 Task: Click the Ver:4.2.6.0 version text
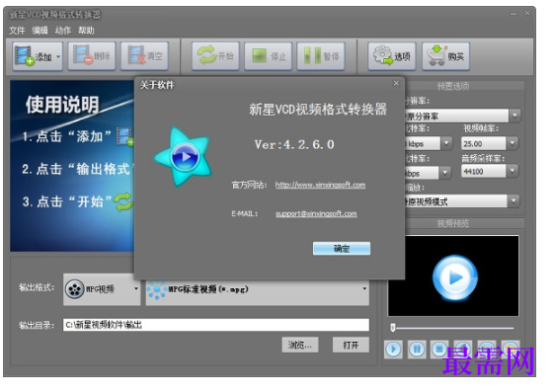tap(294, 144)
